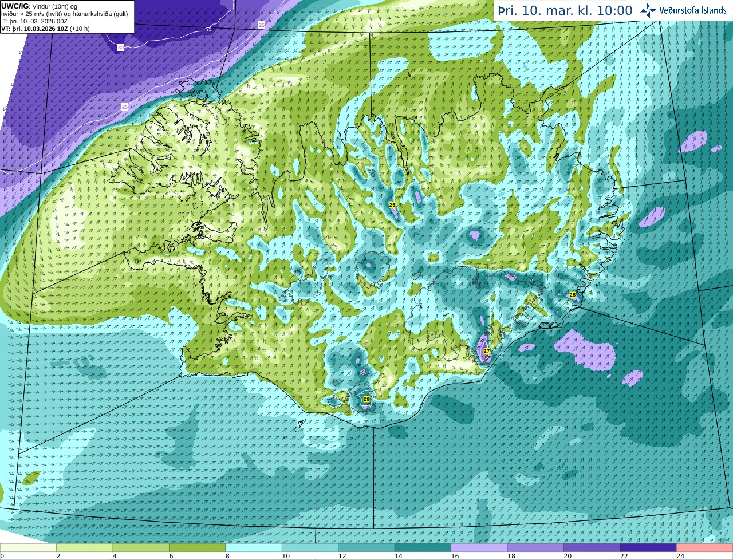
Task: Click the pink contour label 30
Action: pos(120,48)
